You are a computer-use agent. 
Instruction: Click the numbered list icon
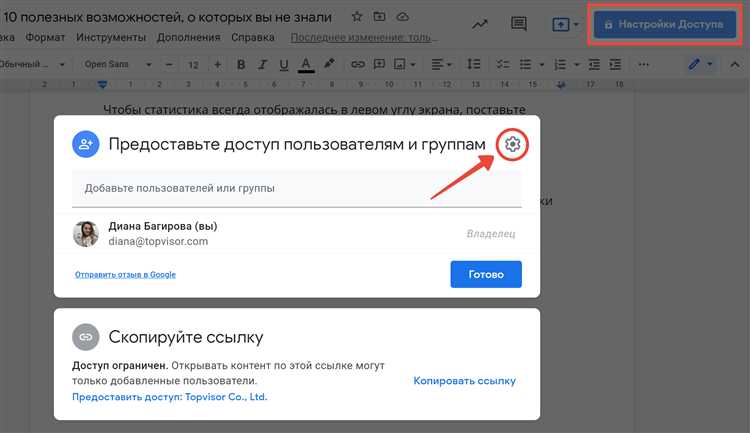(x=560, y=64)
